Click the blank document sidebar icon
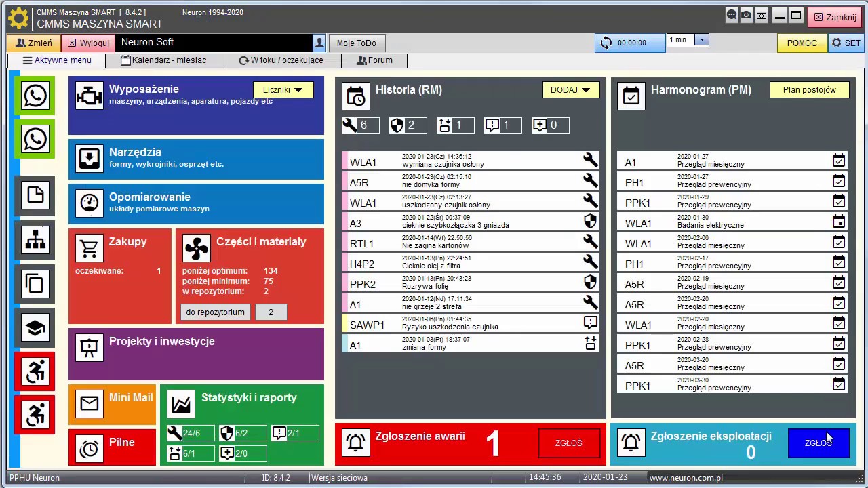The width and height of the screenshot is (868, 488). point(35,196)
